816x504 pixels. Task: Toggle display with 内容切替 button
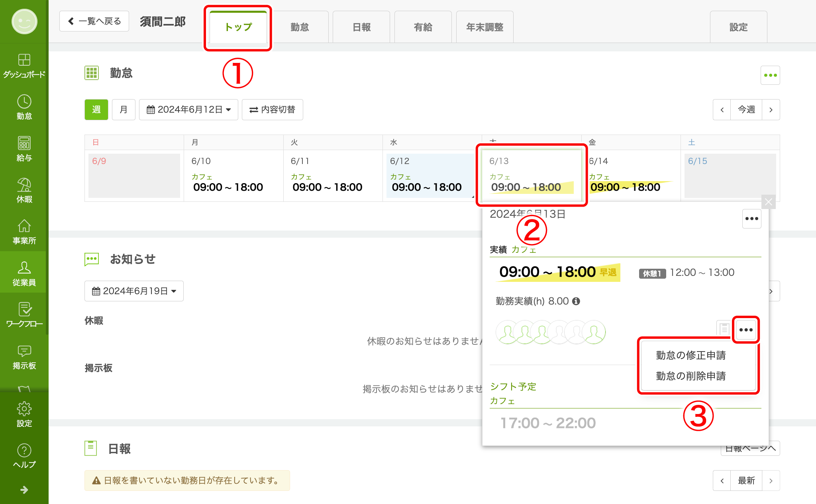273,109
